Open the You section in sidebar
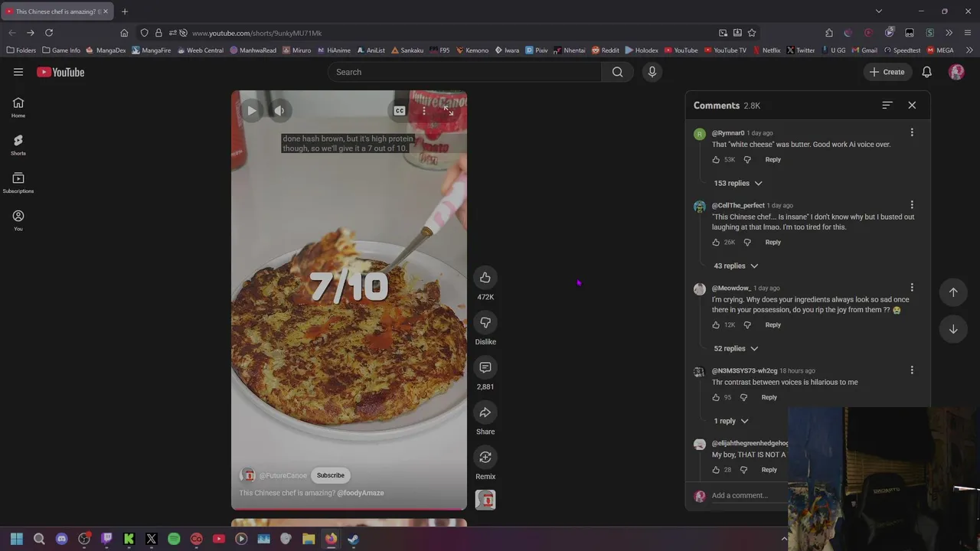980x551 pixels. point(18,220)
